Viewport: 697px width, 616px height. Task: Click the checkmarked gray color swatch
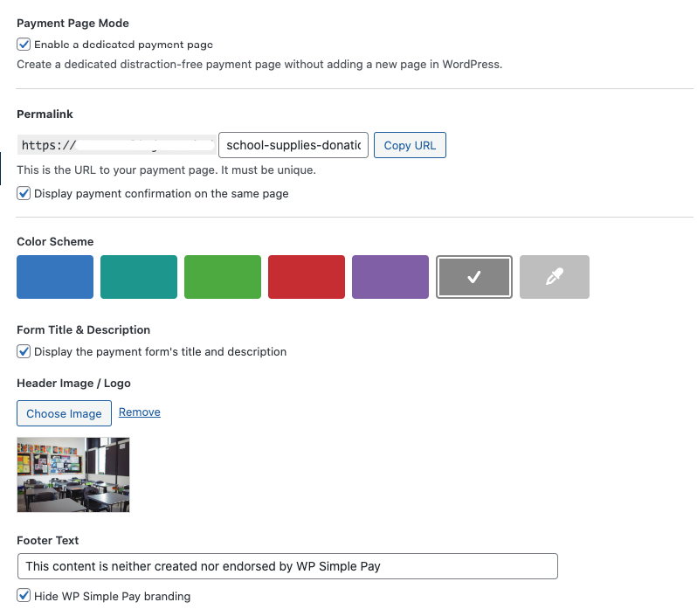point(473,277)
